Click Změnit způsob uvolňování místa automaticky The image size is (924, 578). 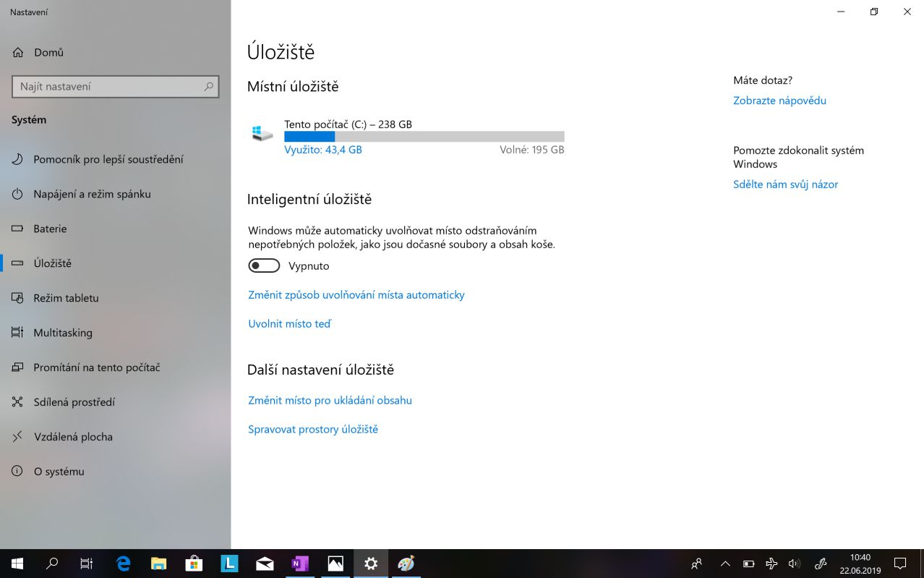(356, 295)
